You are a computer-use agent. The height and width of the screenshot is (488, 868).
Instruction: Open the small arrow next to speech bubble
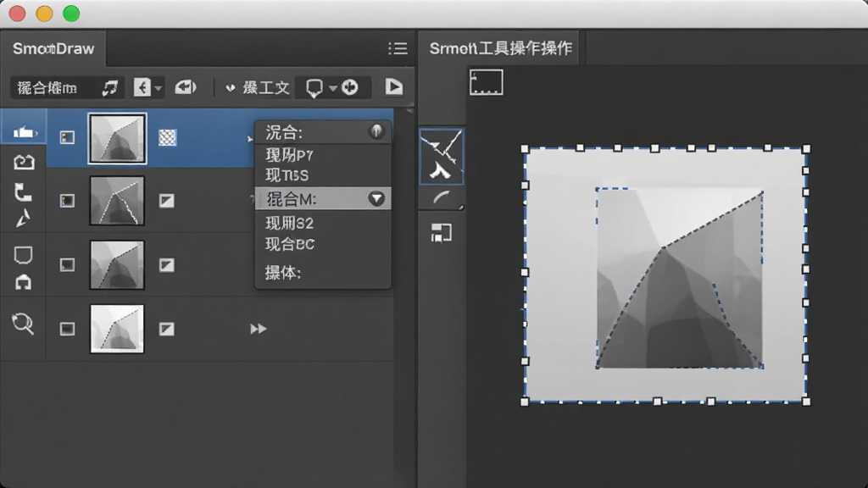point(332,88)
